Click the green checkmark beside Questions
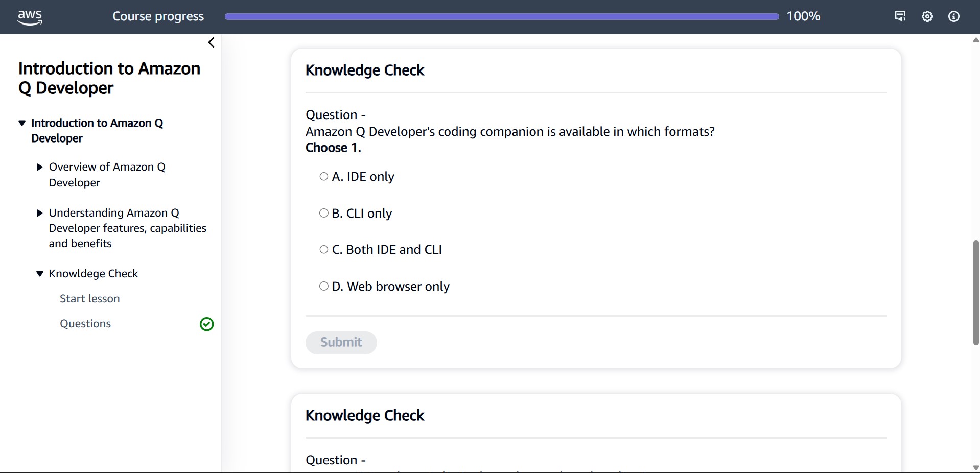980x473 pixels. [206, 324]
